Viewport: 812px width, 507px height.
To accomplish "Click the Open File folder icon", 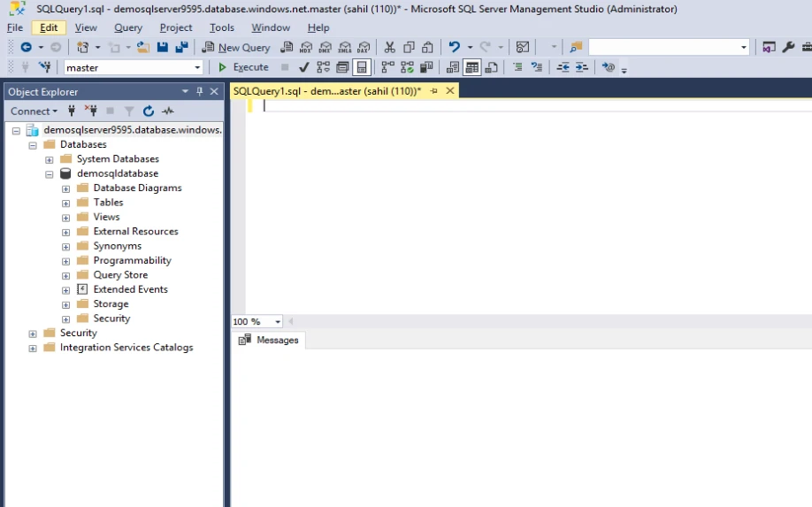I will click(x=143, y=47).
